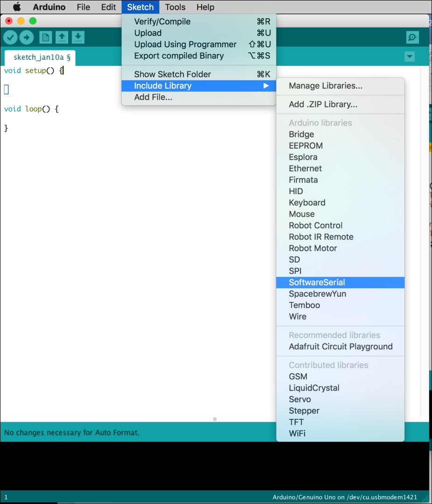Click the Open sketch up-arrow icon
The height and width of the screenshot is (504, 432).
[62, 38]
